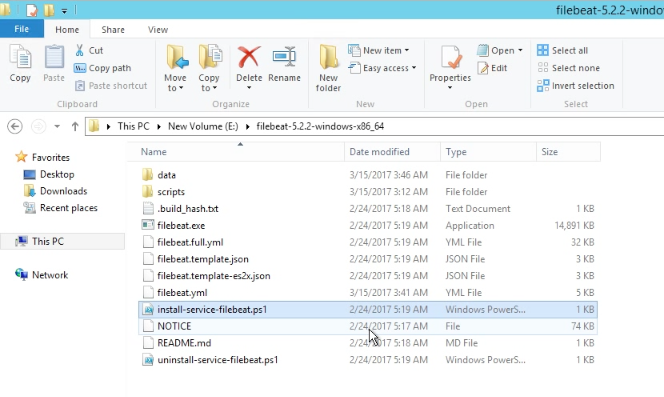This screenshot has height=397, width=664.
Task: Switch to the View ribbon tab
Action: [x=158, y=30]
